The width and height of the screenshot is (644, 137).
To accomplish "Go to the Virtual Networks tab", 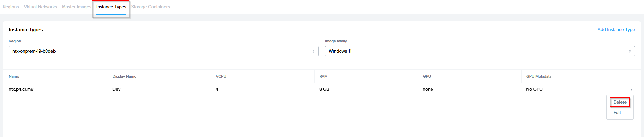I will click(x=40, y=7).
